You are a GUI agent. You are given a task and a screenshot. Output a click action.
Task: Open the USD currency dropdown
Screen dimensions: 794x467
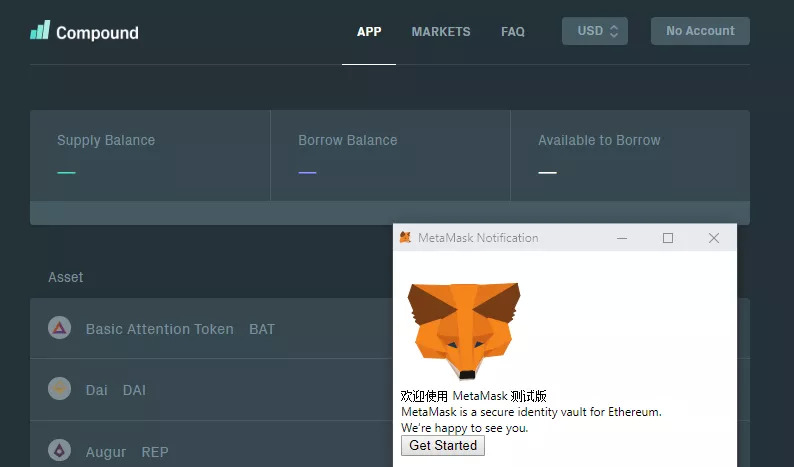pos(595,31)
